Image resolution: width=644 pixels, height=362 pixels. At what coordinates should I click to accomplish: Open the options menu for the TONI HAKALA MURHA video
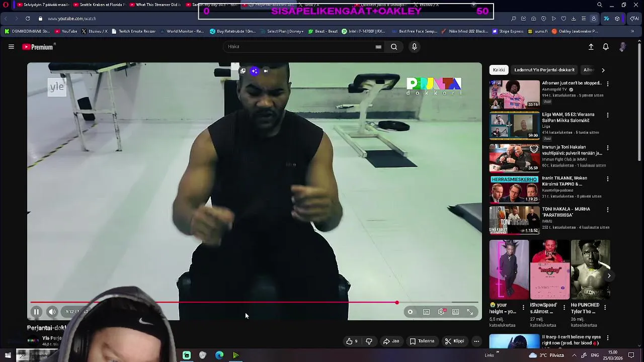608,210
